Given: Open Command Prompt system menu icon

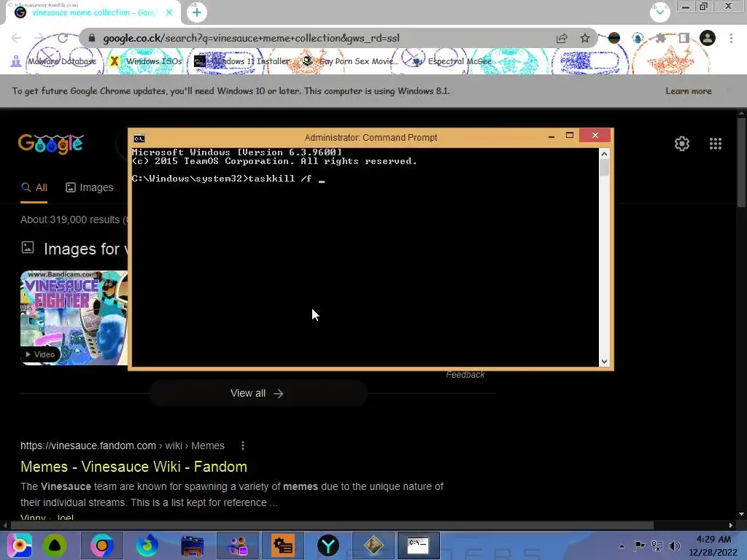Looking at the screenshot, I should pos(139,138).
